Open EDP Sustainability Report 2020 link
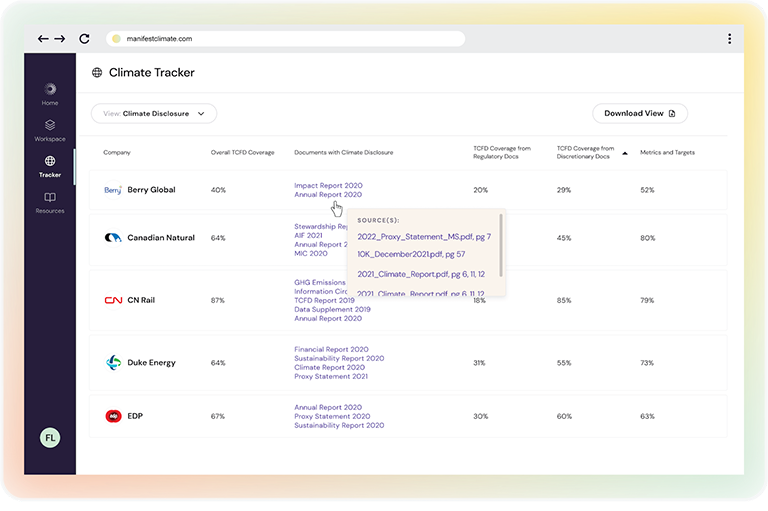Viewport: 768px width, 511px height. coord(339,425)
